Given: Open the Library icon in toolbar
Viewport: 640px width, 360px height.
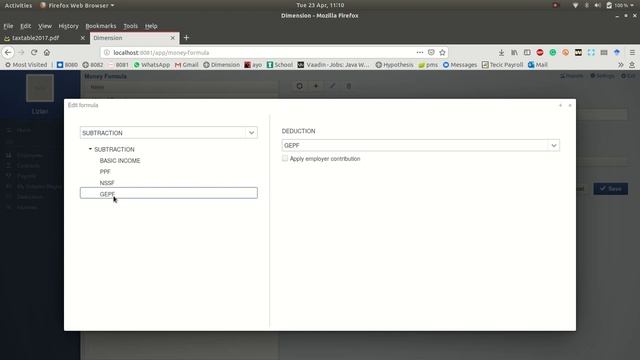Looking at the screenshot, I should 514,52.
